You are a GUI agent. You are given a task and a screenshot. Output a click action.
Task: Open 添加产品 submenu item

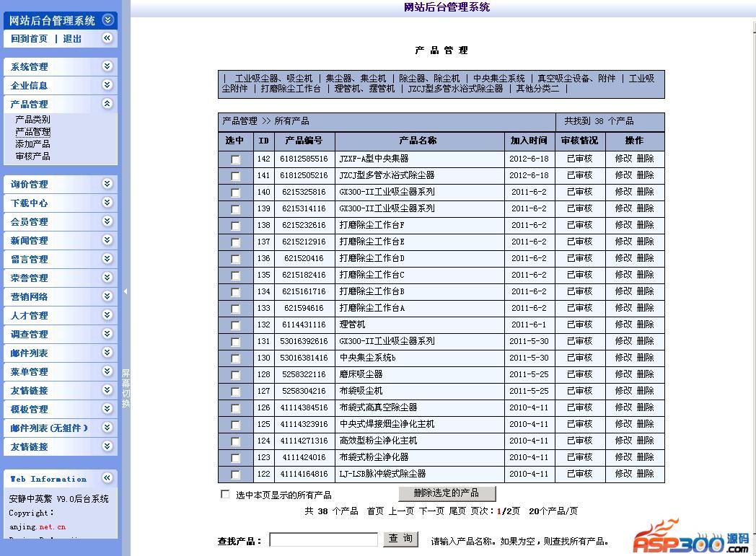[32, 144]
